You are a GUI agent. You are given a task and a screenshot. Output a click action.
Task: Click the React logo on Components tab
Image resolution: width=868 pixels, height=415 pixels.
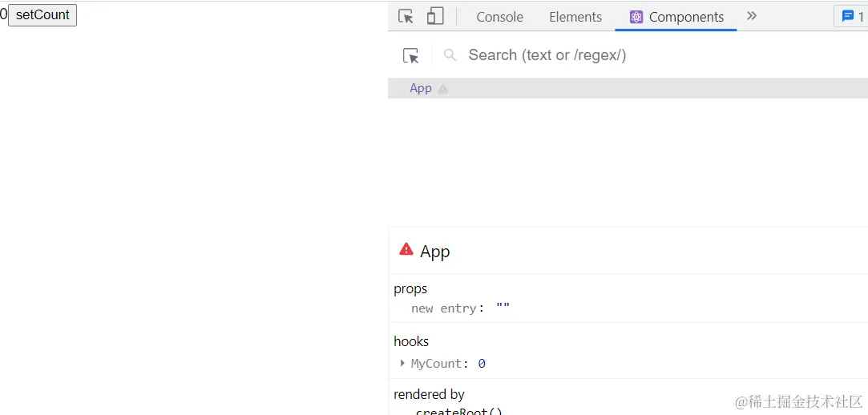pyautogui.click(x=636, y=17)
